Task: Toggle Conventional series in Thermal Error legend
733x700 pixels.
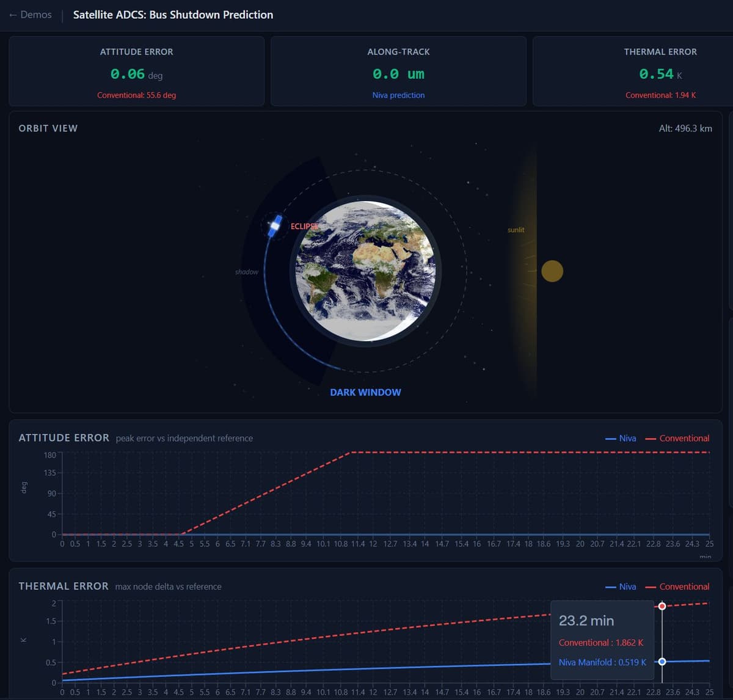Action: tap(677, 586)
